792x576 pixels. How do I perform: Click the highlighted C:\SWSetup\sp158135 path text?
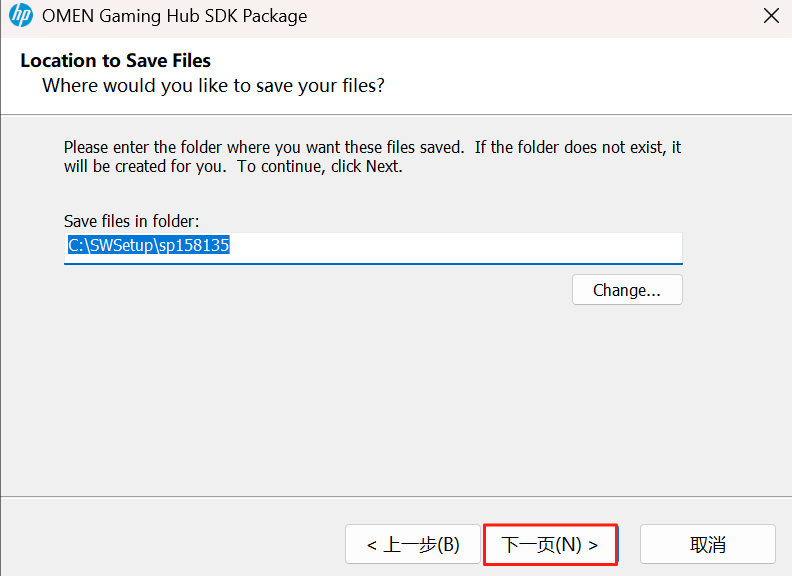[149, 246]
